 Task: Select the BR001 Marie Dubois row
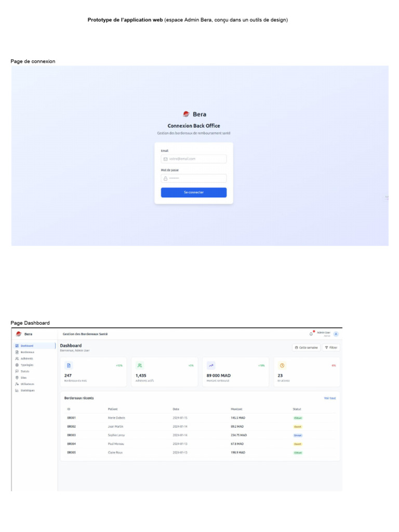pos(200,418)
